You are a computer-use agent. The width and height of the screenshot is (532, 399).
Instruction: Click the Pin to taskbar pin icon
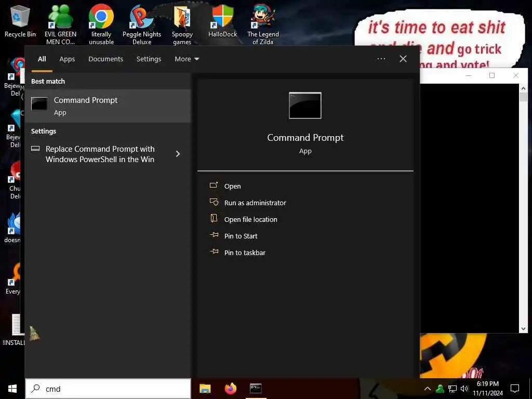pos(214,251)
